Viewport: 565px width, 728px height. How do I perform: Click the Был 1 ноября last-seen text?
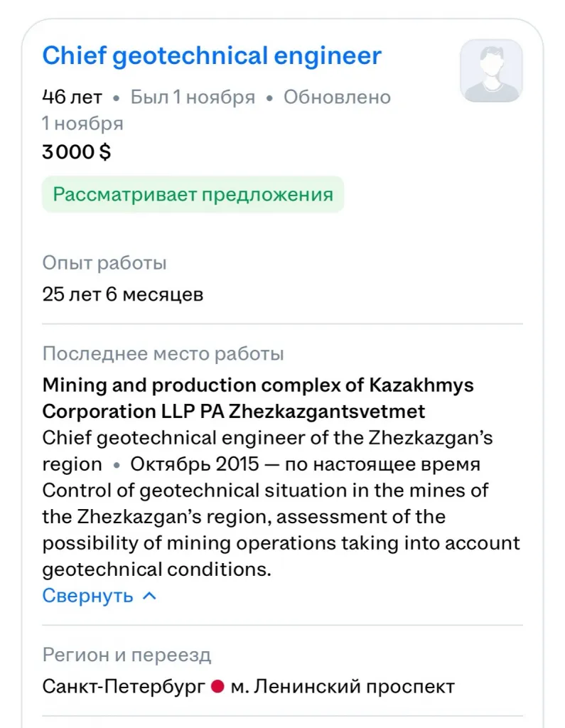192,97
